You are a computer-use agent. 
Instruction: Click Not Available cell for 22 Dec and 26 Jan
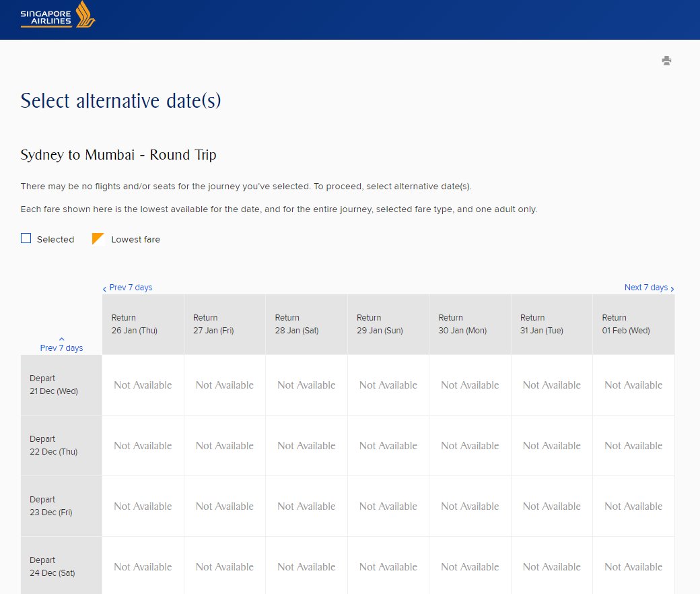pyautogui.click(x=143, y=446)
